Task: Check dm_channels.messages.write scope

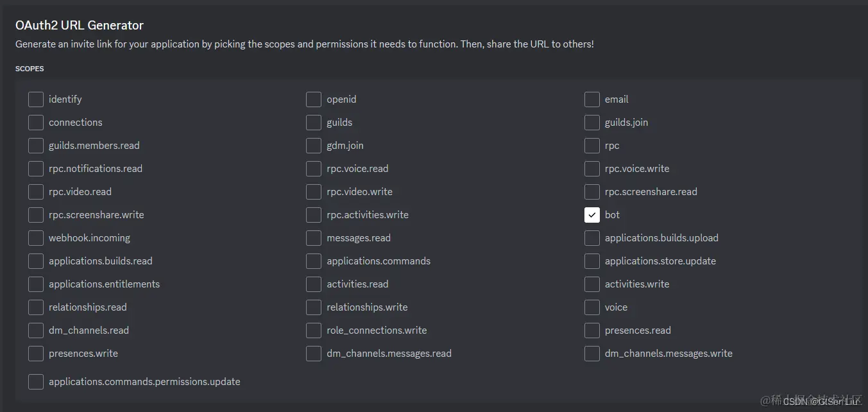Action: click(x=592, y=354)
